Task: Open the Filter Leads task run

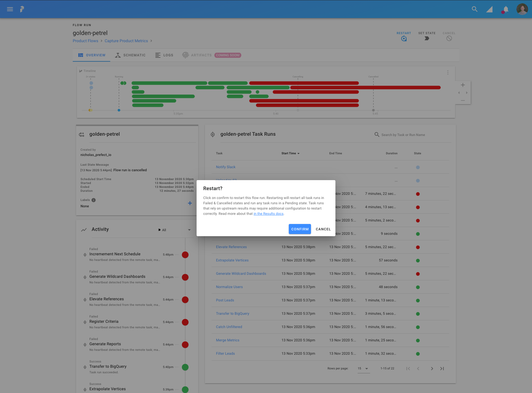Action: click(225, 354)
